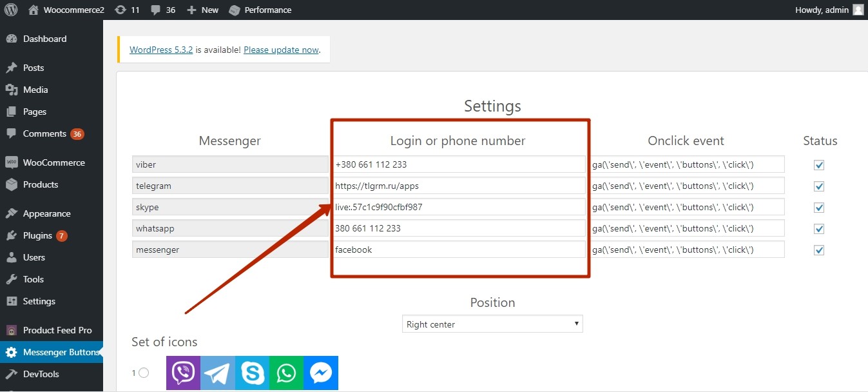868x392 pixels.
Task: Click the Telegram paper plane icon
Action: (x=218, y=373)
